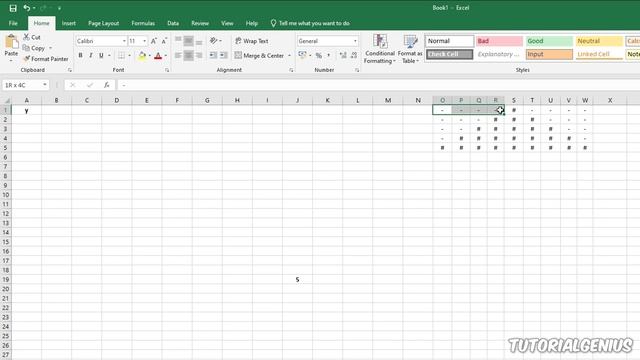Open the Formulas tab

(143, 23)
